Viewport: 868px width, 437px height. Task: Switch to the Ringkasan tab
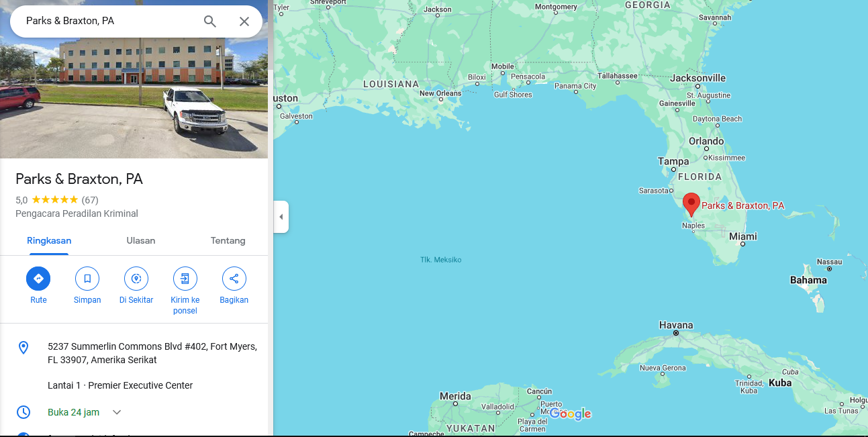coord(49,241)
